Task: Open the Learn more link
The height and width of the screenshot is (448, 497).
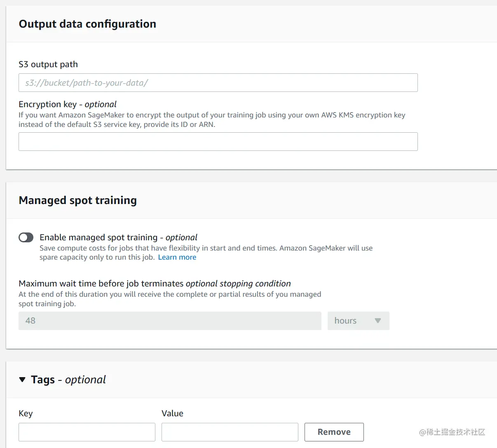Action: [177, 257]
